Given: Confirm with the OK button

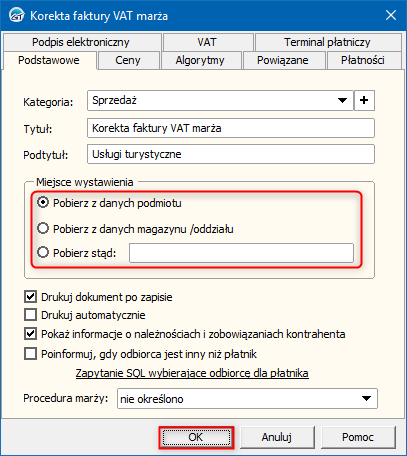Looking at the screenshot, I should pyautogui.click(x=196, y=437).
